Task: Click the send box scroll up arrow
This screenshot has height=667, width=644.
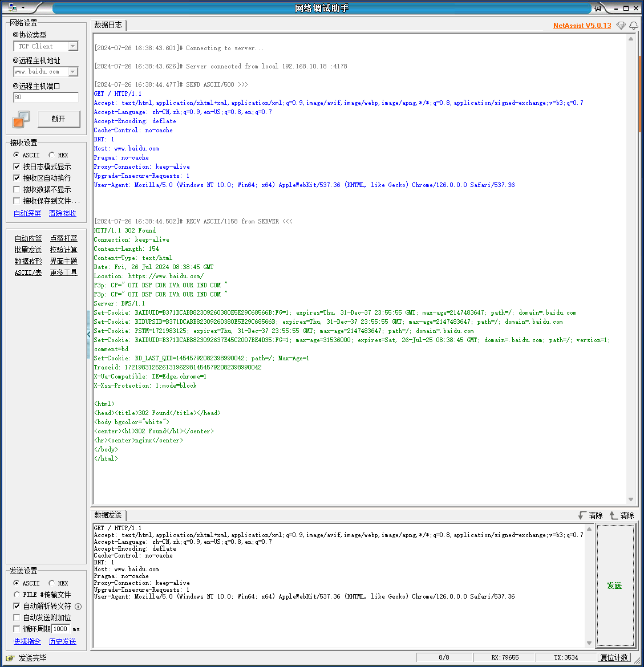Action: 589,528
